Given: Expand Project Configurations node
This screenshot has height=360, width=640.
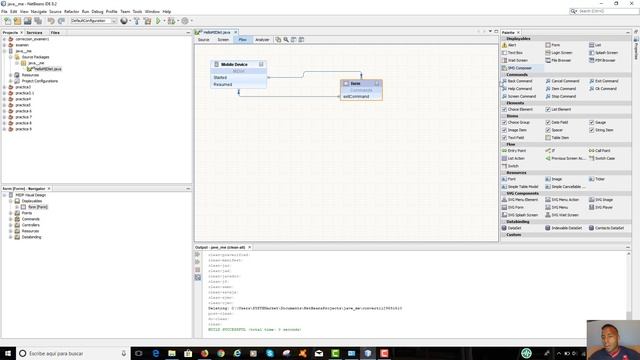Looking at the screenshot, I should [11, 81].
